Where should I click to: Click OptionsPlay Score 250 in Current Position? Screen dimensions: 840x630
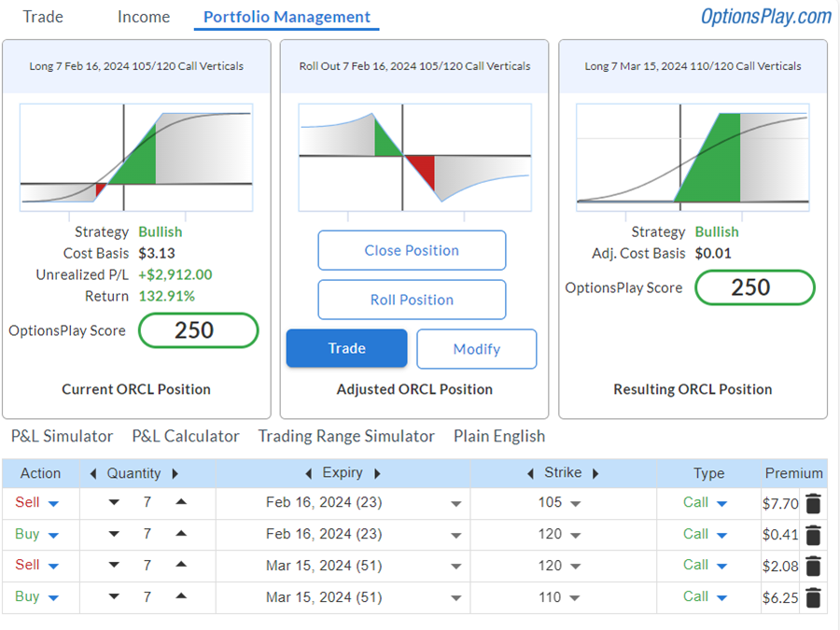pos(198,330)
